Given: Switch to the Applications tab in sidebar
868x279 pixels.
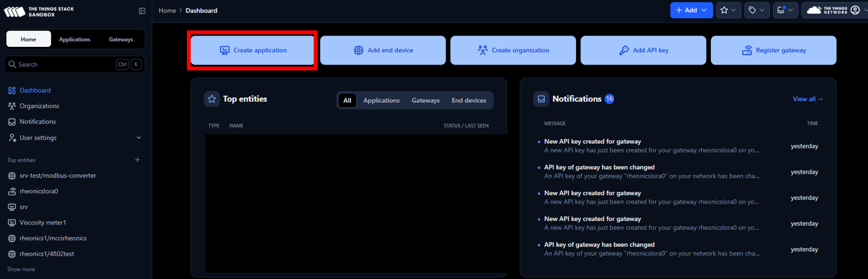Looking at the screenshot, I should click(75, 39).
